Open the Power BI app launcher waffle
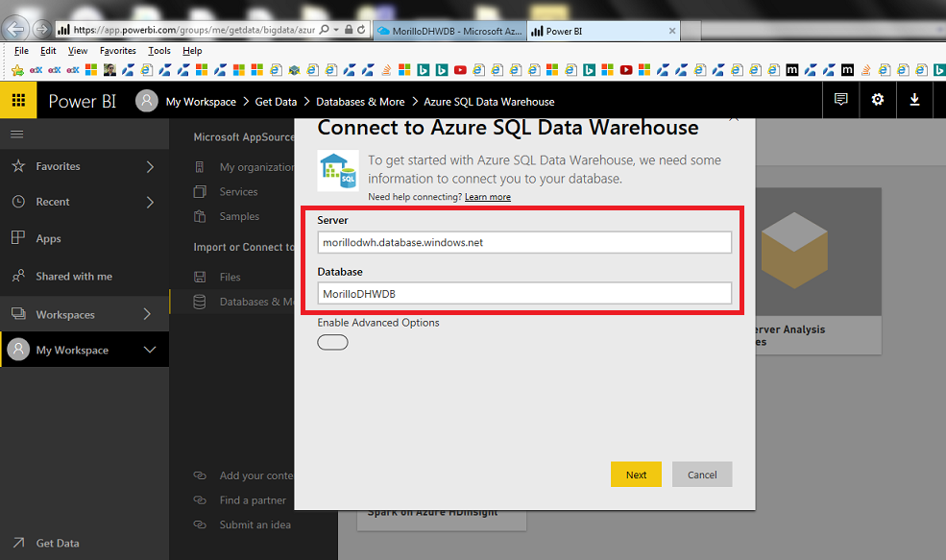946x560 pixels. [x=18, y=100]
